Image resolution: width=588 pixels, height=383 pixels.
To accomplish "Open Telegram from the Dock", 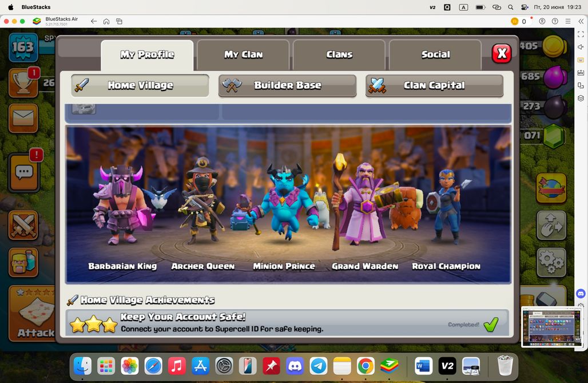I will 319,366.
